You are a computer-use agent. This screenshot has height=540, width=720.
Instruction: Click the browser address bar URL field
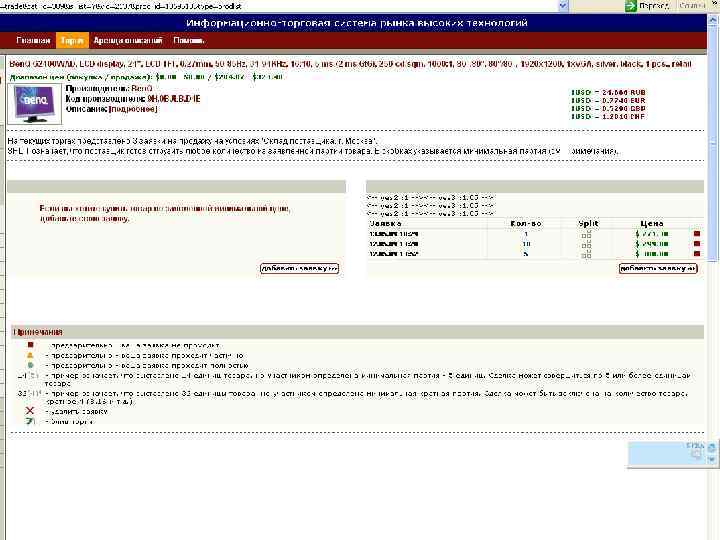[278, 6]
